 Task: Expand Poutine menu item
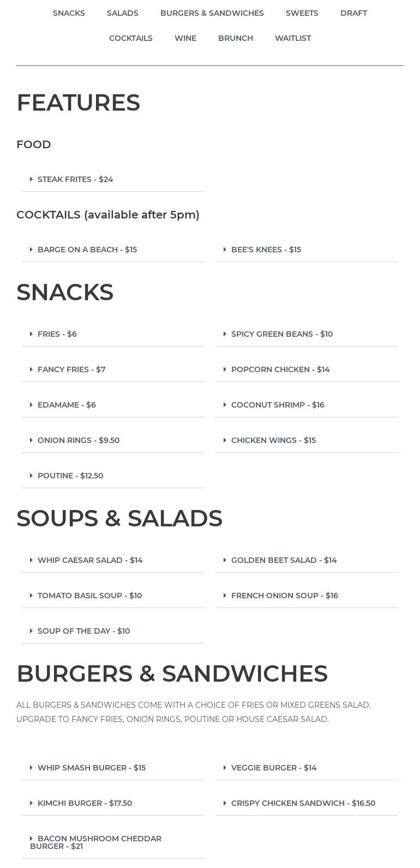(x=113, y=476)
